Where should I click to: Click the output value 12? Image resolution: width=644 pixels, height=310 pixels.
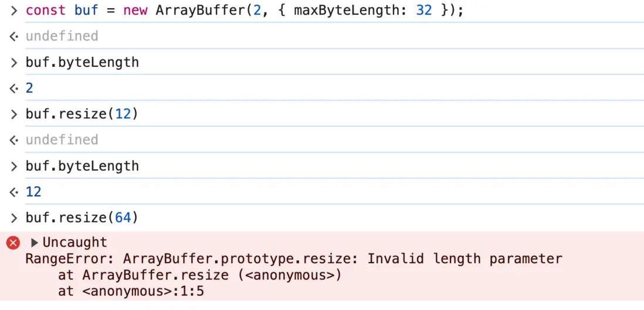[33, 192]
